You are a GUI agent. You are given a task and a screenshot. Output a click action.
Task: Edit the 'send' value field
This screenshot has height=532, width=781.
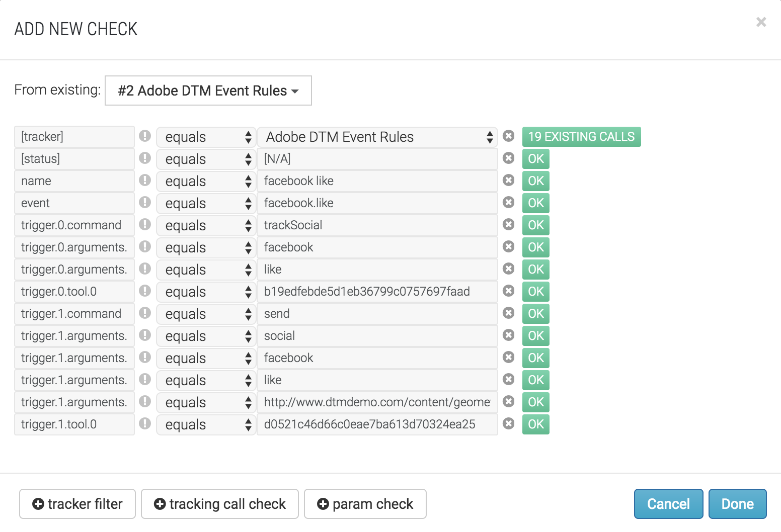[x=377, y=314]
